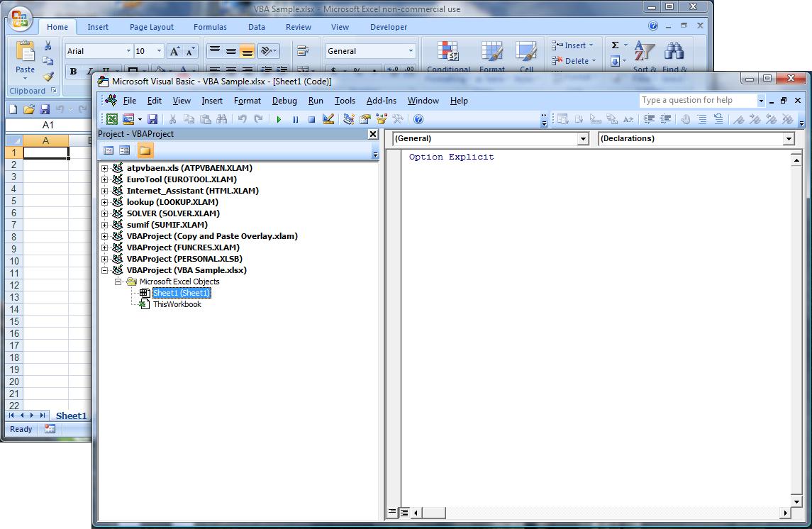Open the Format menu
This screenshot has height=529, width=812.
247,101
